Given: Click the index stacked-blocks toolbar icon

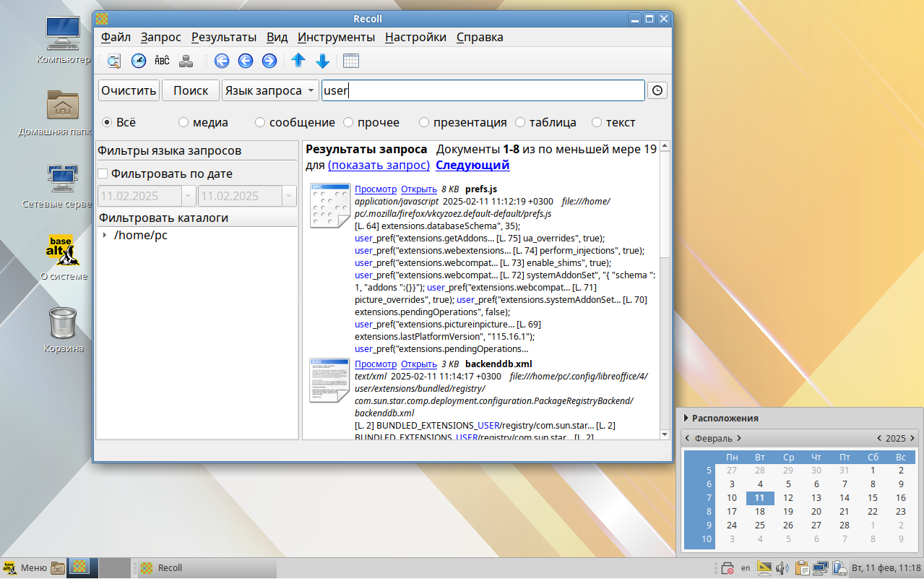Looking at the screenshot, I should point(186,61).
